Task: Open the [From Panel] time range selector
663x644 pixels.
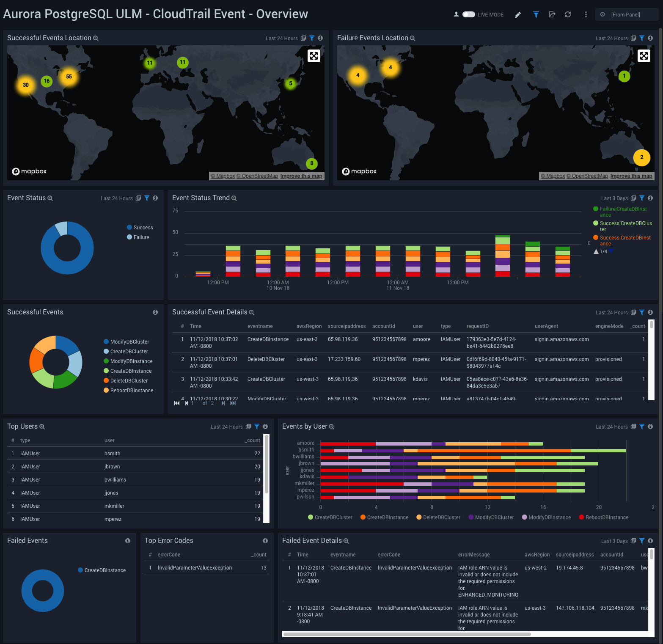Action: pos(627,14)
